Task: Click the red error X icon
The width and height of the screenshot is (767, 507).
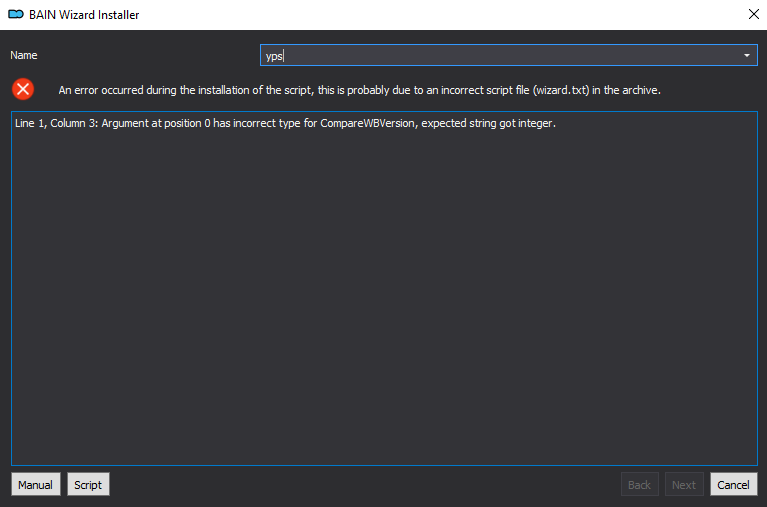Action: tap(23, 89)
